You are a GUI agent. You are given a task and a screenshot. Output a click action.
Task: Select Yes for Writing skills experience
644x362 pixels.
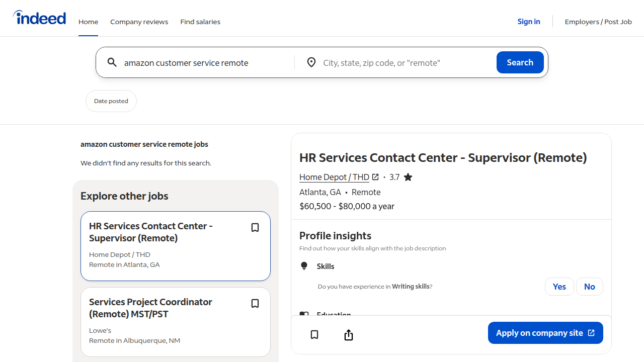[x=559, y=286]
